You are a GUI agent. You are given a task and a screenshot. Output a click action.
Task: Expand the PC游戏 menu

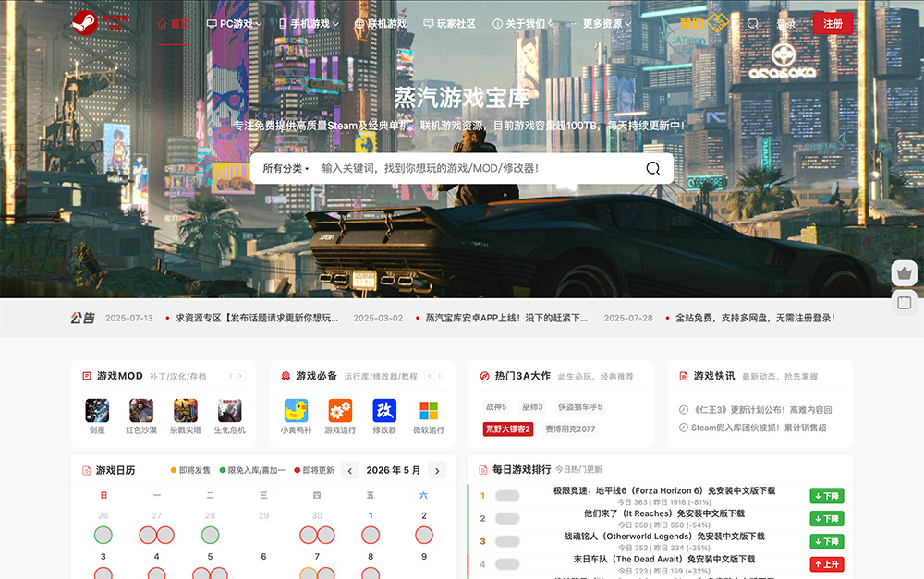tap(234, 24)
